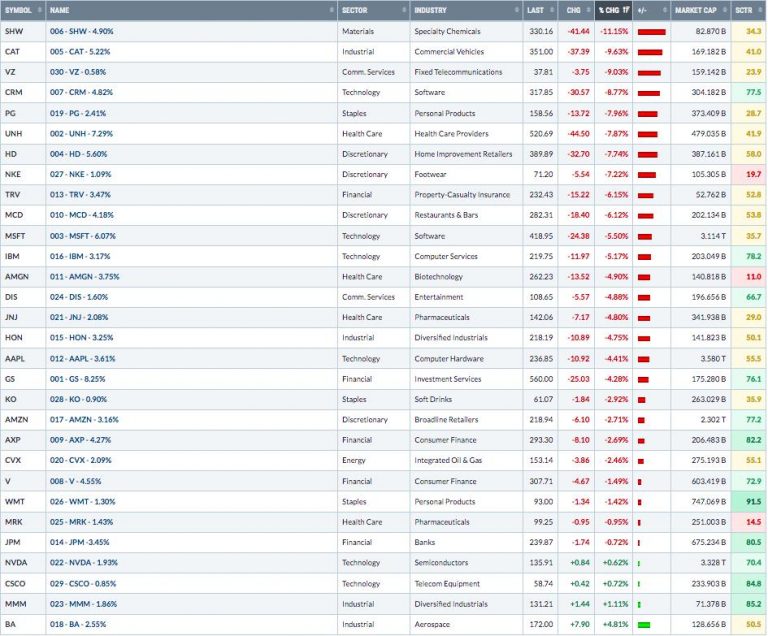Open the 027 - NKE - 1.09% link
768x636 pixels.
[81, 174]
